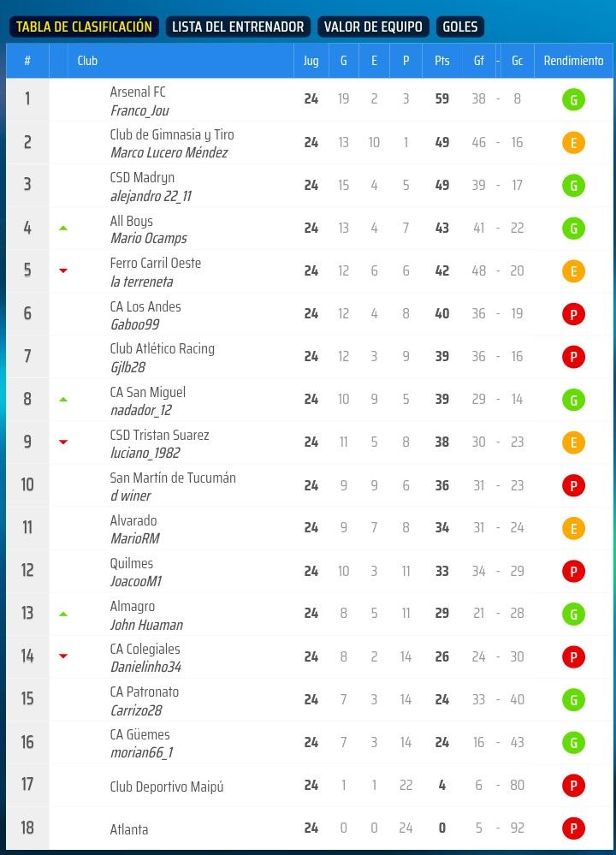Screen dimensions: 616x855
Task: Open the Valor de Equipo tab
Action: (373, 27)
